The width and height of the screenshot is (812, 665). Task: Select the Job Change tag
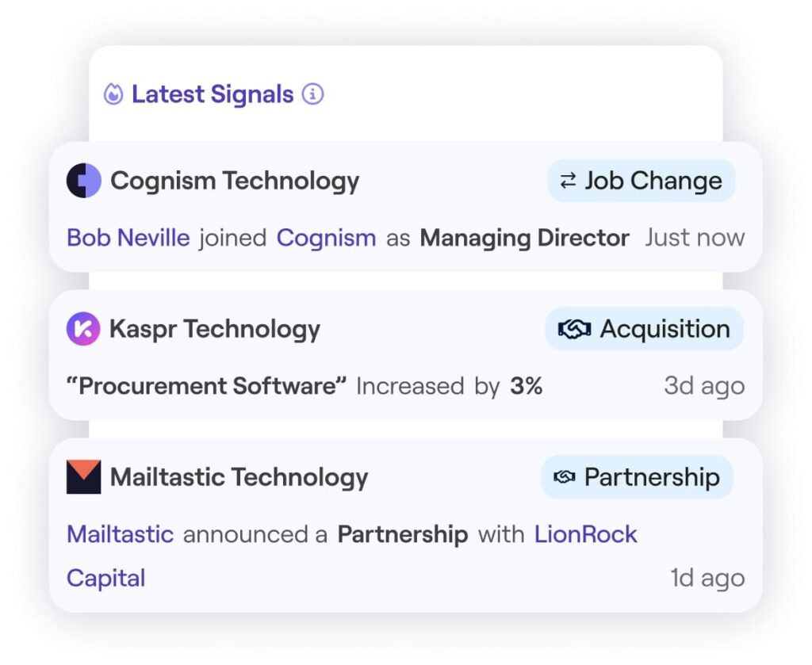pyautogui.click(x=642, y=181)
